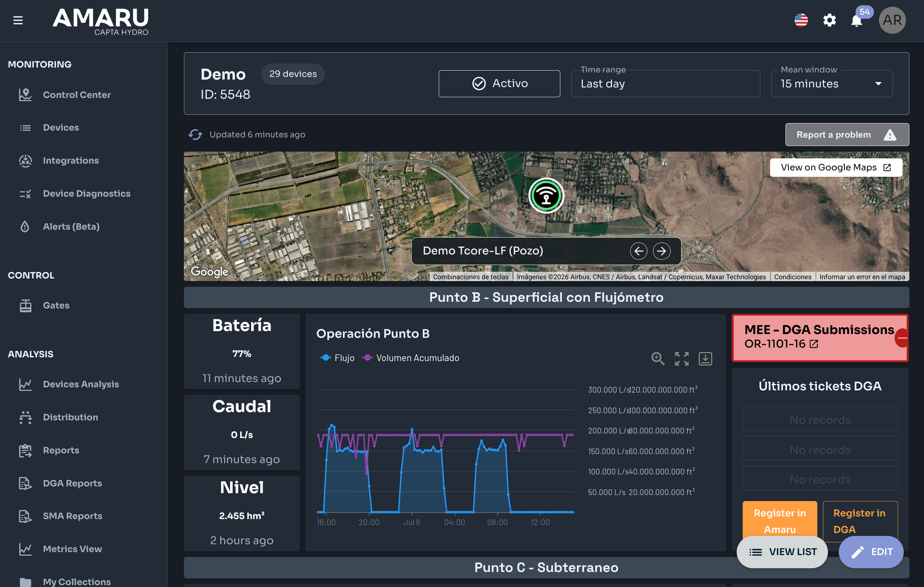Click the Punto C - Subterraneo header
The width and height of the screenshot is (924, 587).
[546, 567]
